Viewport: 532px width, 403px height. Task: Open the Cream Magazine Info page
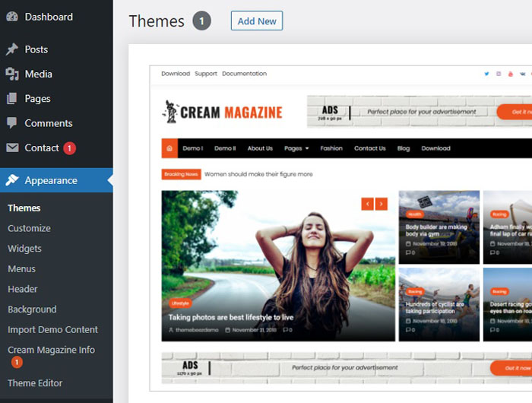click(x=51, y=350)
